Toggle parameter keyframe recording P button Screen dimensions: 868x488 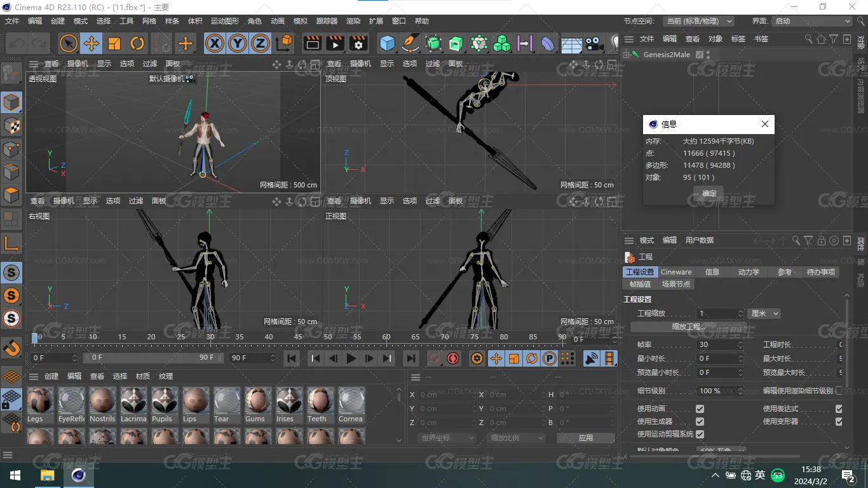pyautogui.click(x=549, y=358)
